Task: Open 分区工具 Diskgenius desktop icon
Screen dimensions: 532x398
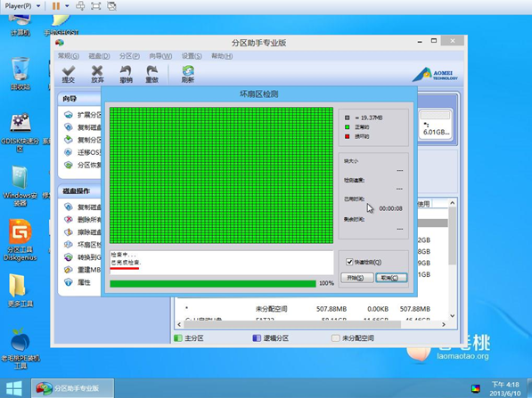Action: pyautogui.click(x=20, y=240)
